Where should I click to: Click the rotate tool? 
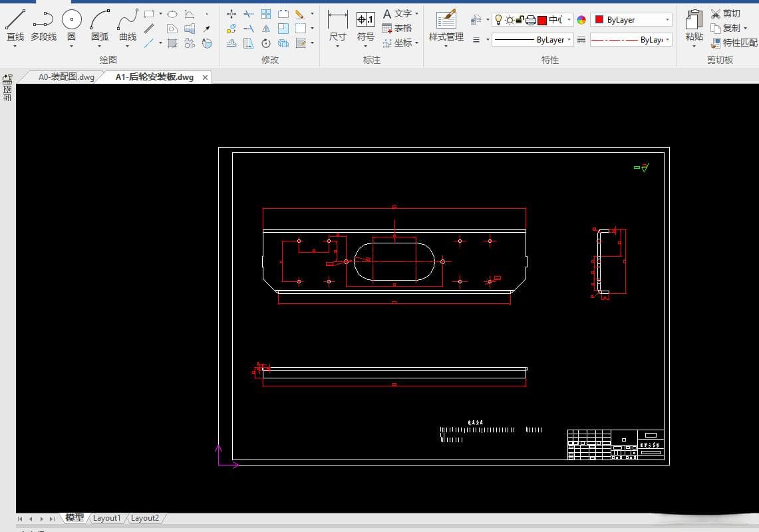tap(266, 43)
